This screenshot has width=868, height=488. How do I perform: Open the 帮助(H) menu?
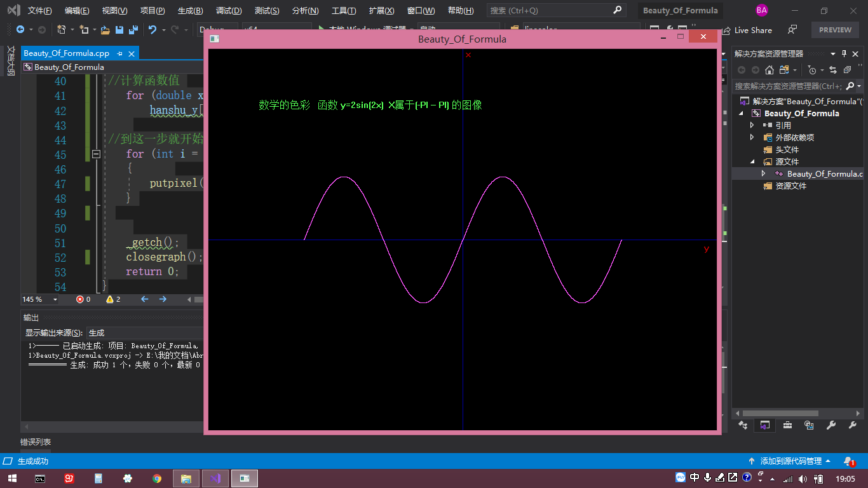461,11
